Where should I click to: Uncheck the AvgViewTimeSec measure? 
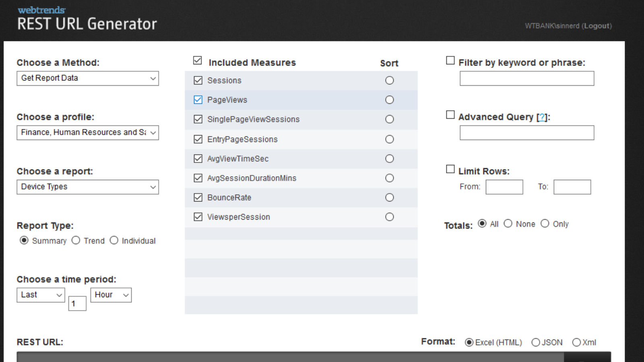tap(198, 158)
